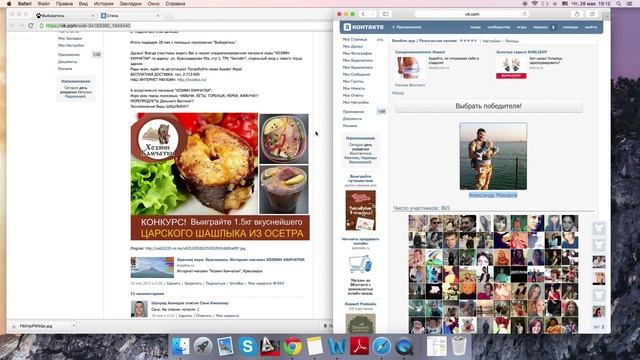Open the Original image URL link
Viewport: 640px width, 360px height.
click(195, 248)
